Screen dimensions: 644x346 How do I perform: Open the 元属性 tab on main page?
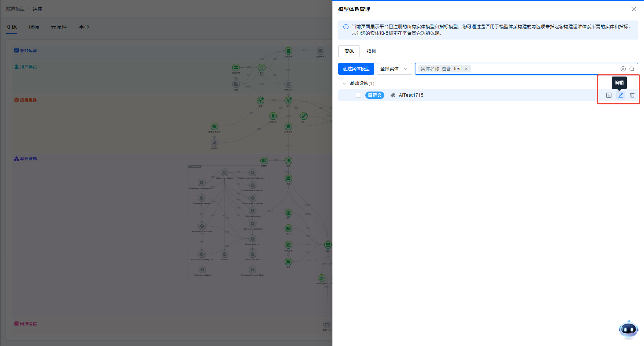click(59, 27)
